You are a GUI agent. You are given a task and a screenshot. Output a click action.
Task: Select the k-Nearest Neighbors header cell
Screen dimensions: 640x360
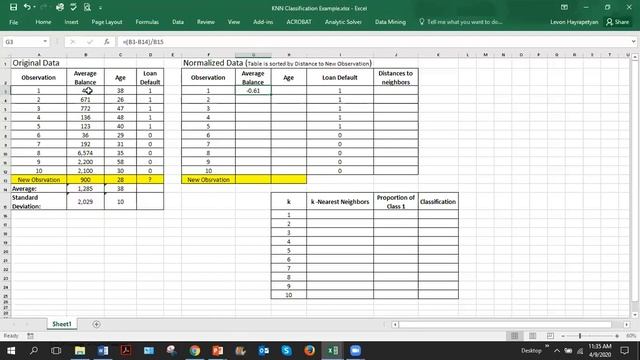340,202
